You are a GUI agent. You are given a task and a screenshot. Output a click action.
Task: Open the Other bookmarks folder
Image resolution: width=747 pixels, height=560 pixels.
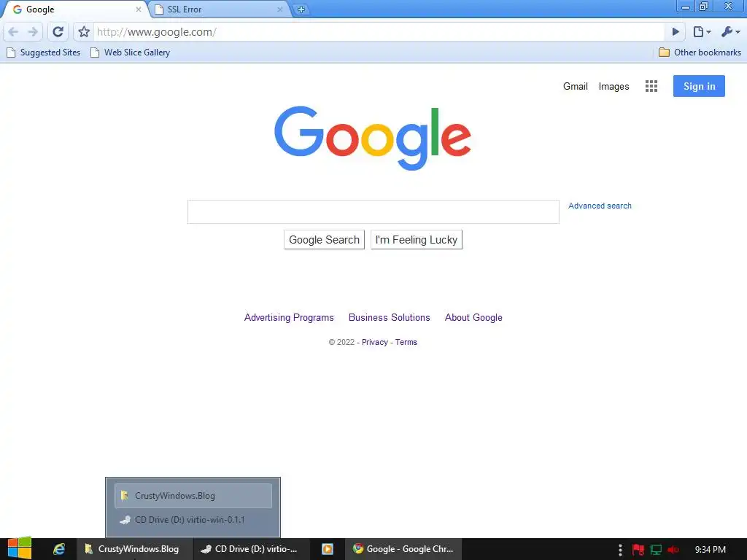[x=700, y=52]
